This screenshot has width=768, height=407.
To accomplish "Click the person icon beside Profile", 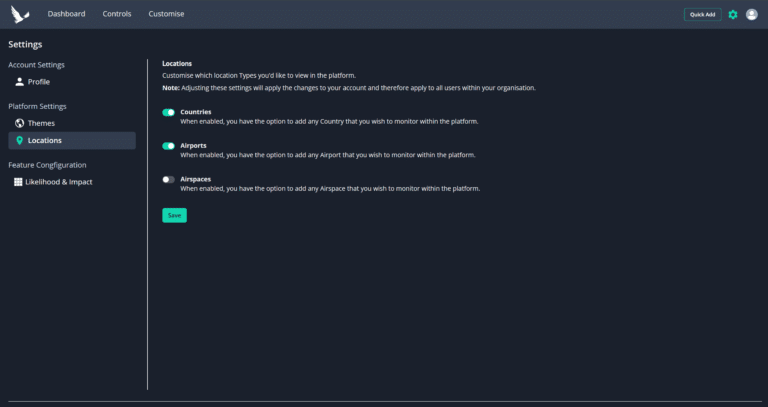I will coord(20,82).
